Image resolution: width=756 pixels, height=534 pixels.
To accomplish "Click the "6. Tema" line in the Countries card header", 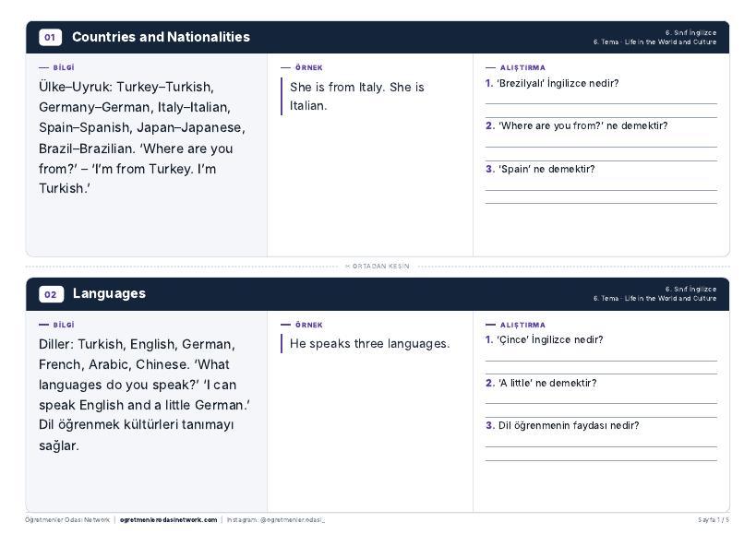I will 654,42.
